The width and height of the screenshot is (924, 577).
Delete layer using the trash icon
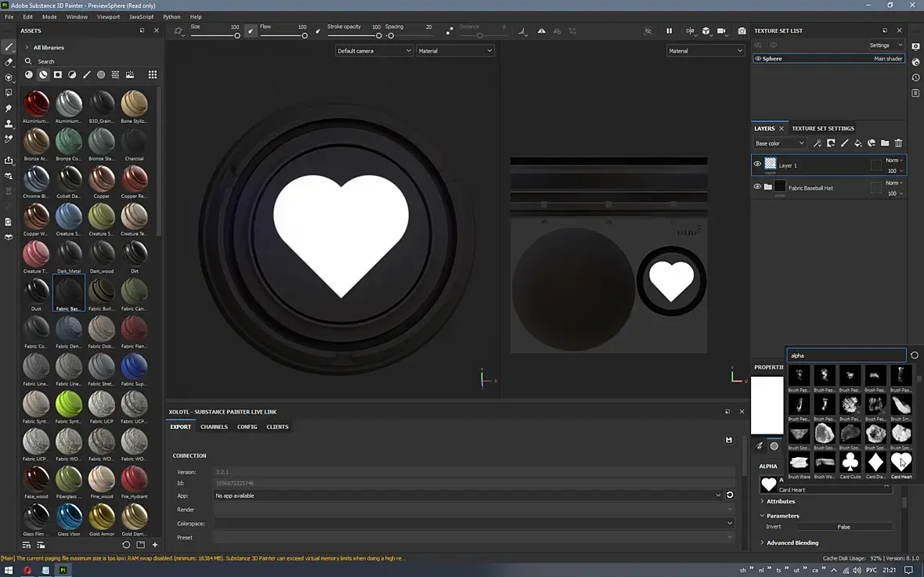coord(898,143)
